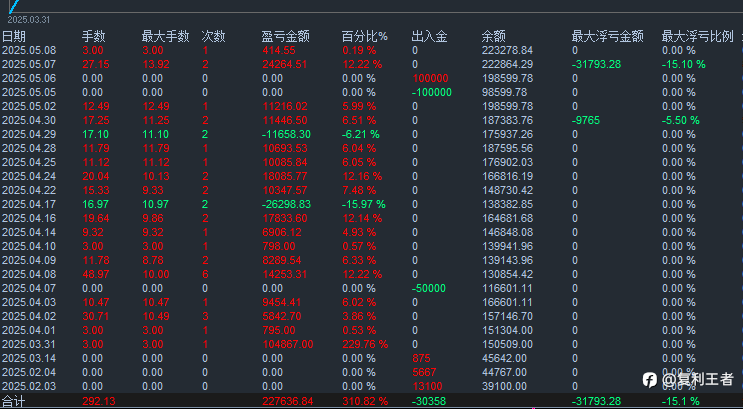Screen dimensions: 743x409
Task: Click deposit value 100000
Action: 430,79
